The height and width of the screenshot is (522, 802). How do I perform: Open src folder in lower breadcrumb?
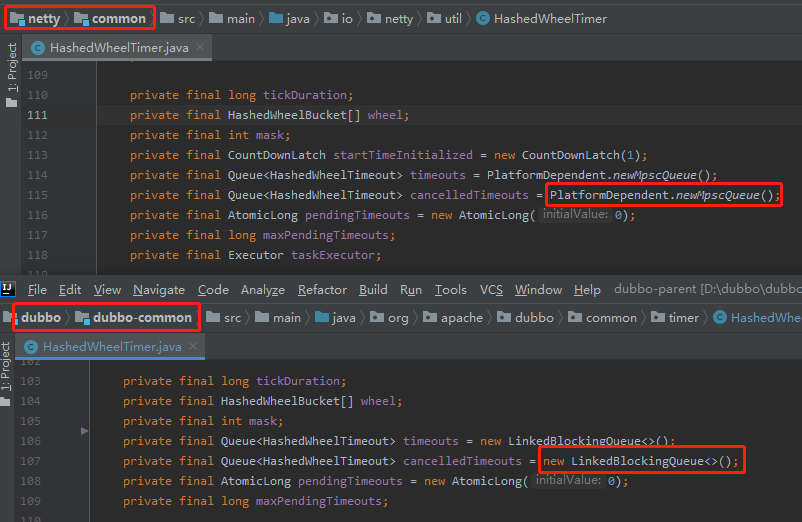pos(224,317)
